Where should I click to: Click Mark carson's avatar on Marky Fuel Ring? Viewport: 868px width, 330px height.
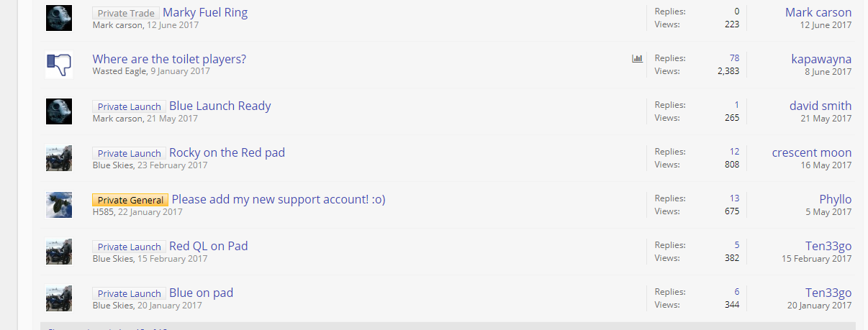pos(59,18)
